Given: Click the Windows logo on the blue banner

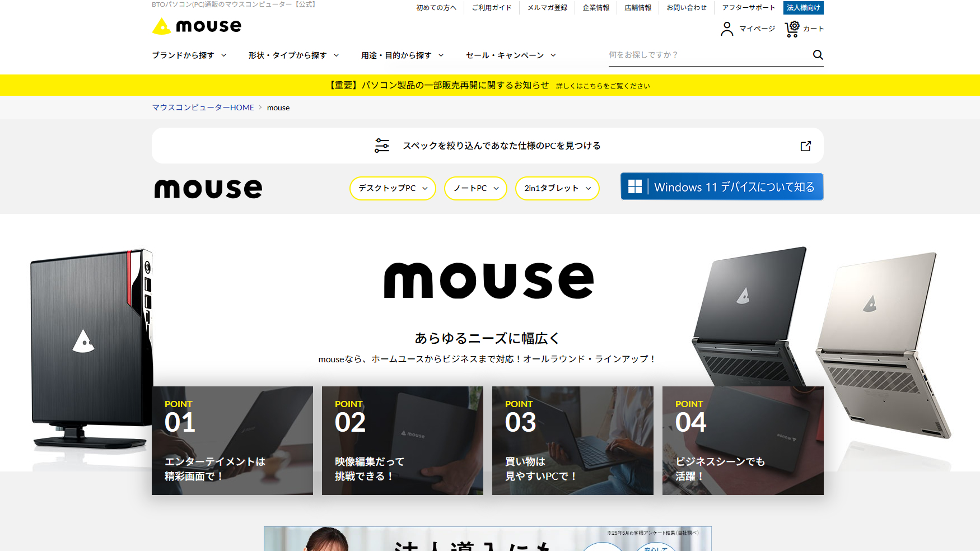Looking at the screenshot, I should click(x=636, y=186).
